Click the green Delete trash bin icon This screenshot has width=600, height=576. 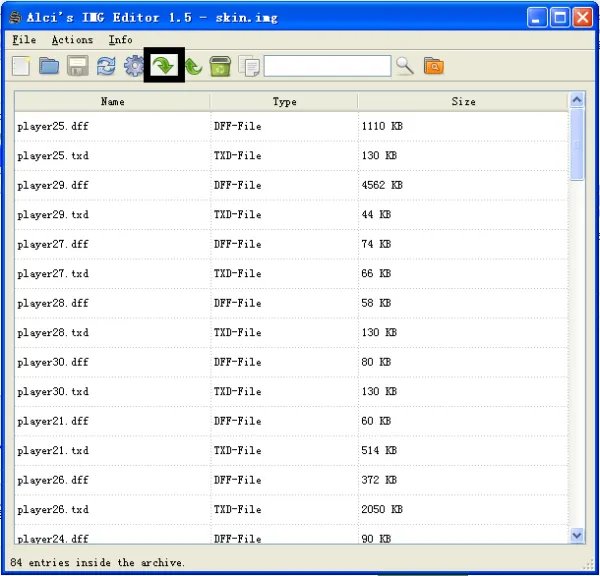tap(220, 66)
